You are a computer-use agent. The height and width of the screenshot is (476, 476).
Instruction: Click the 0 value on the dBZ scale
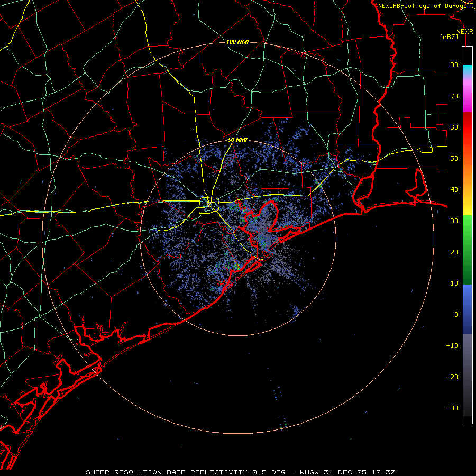(456, 315)
